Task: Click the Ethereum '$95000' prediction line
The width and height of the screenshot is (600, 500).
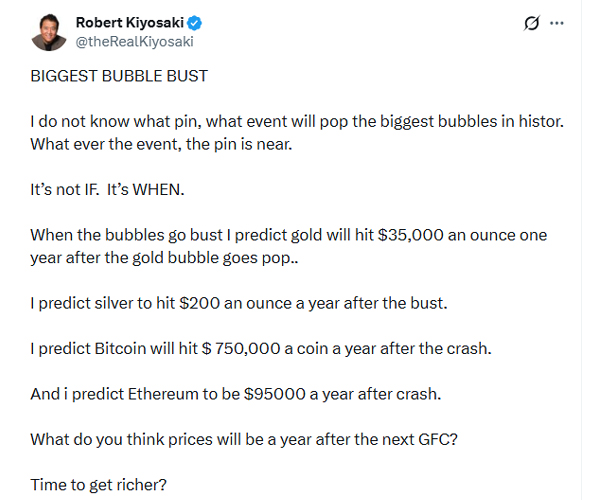Action: pyautogui.click(x=236, y=393)
